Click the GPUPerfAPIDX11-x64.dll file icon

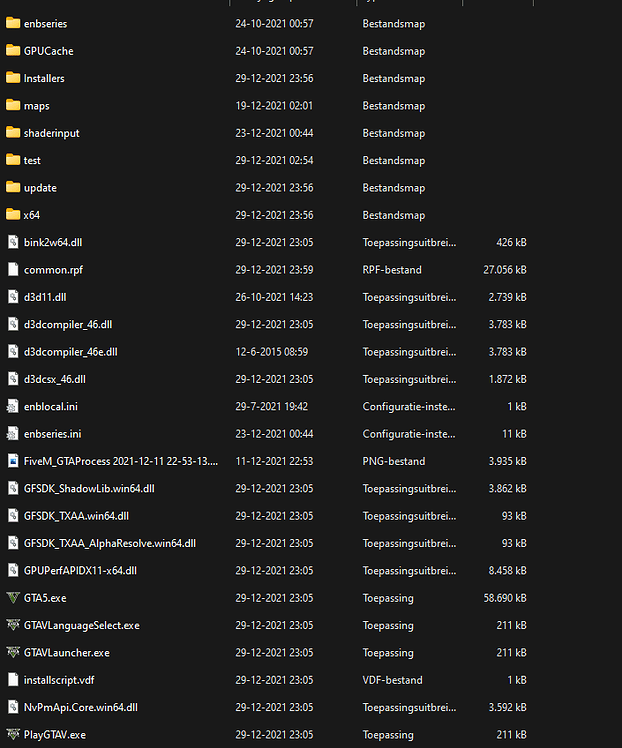click(13, 570)
